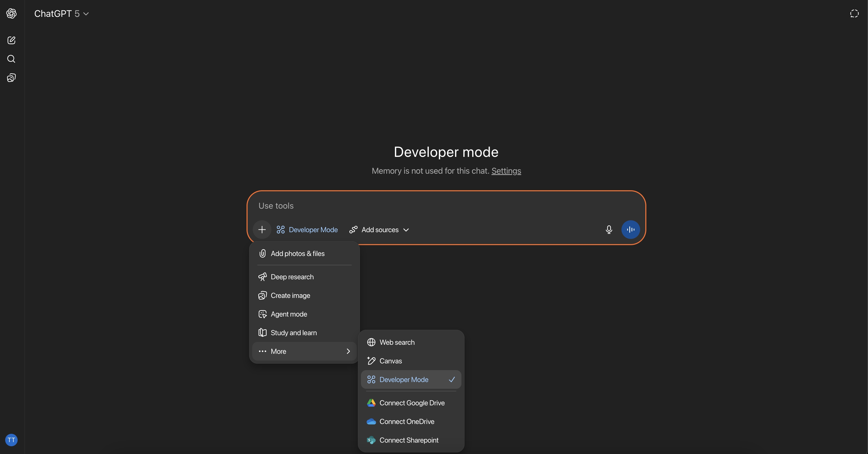Open the image library sidebar icon
Image resolution: width=868 pixels, height=454 pixels.
coord(11,78)
